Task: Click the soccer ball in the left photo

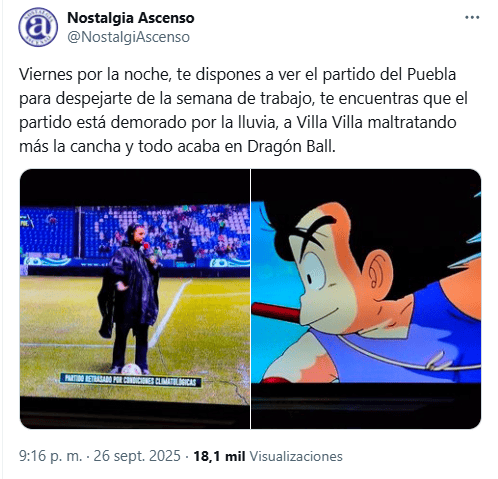Action: click(x=132, y=369)
